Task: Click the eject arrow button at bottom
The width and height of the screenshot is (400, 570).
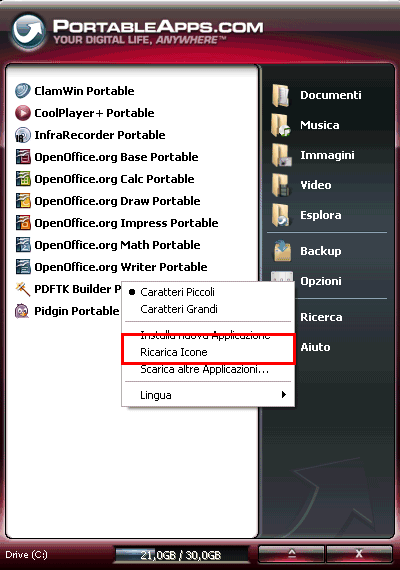Action: [x=291, y=554]
